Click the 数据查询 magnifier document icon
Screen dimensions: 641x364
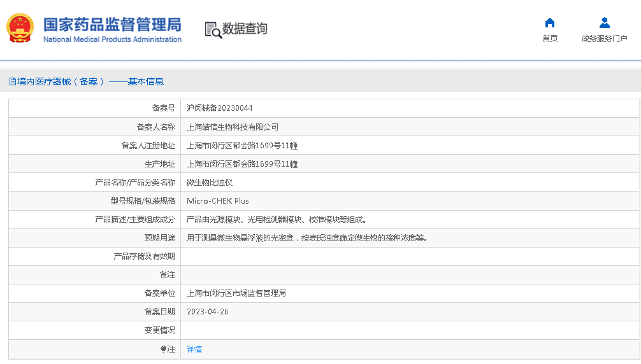[x=213, y=29]
